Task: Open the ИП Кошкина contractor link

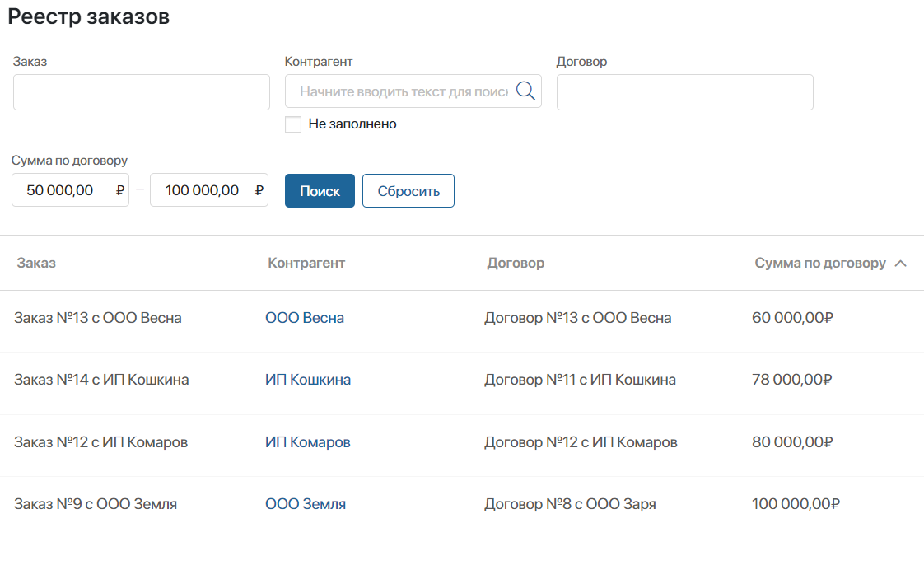Action: click(308, 380)
